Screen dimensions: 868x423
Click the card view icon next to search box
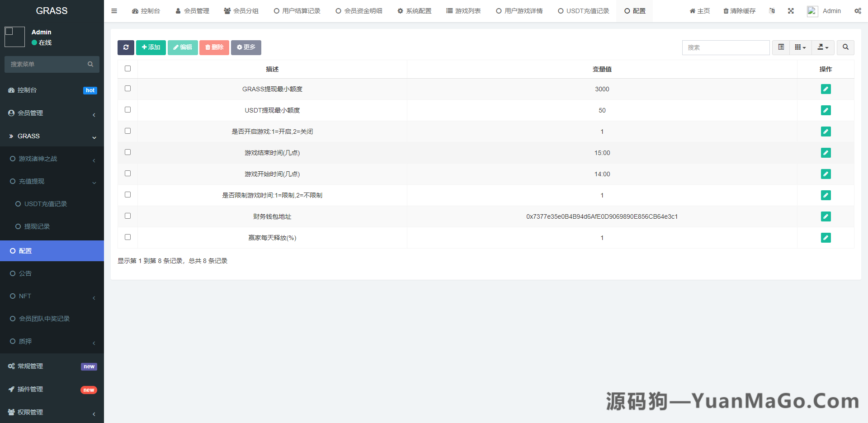[780, 47]
